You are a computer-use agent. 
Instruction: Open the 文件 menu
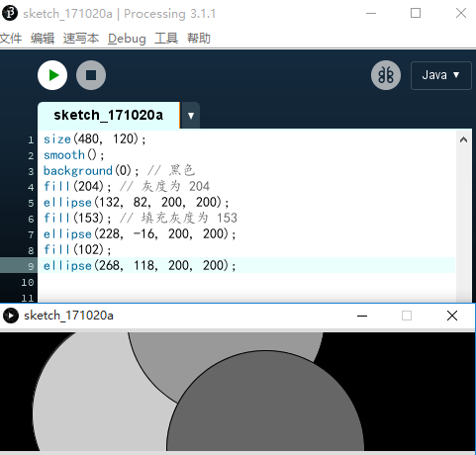tap(11, 39)
